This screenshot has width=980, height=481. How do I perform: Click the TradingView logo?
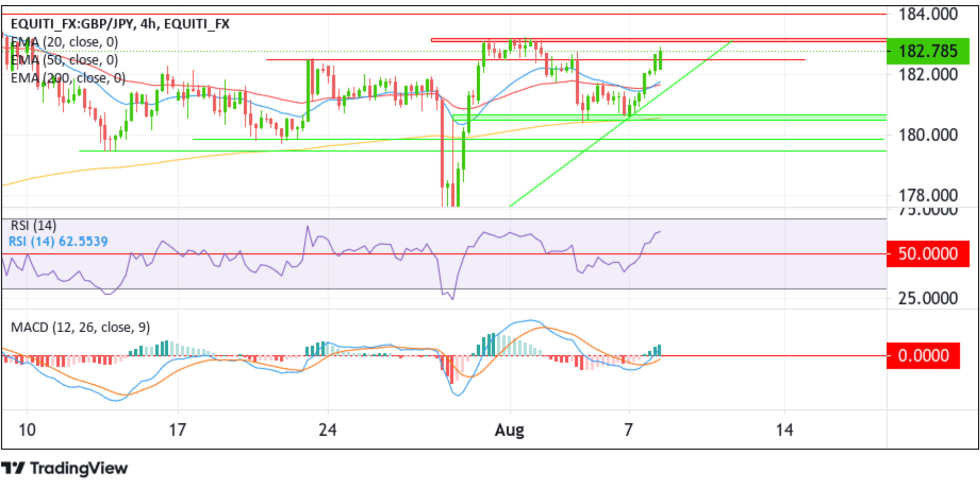pos(64,468)
